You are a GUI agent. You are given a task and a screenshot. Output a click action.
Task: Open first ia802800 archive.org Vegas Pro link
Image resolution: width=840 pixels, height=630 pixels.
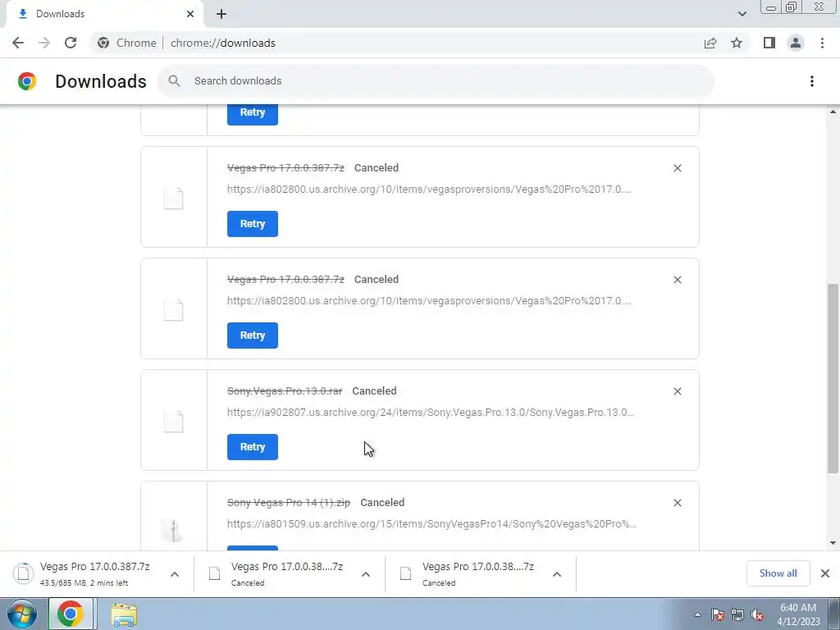(x=429, y=189)
